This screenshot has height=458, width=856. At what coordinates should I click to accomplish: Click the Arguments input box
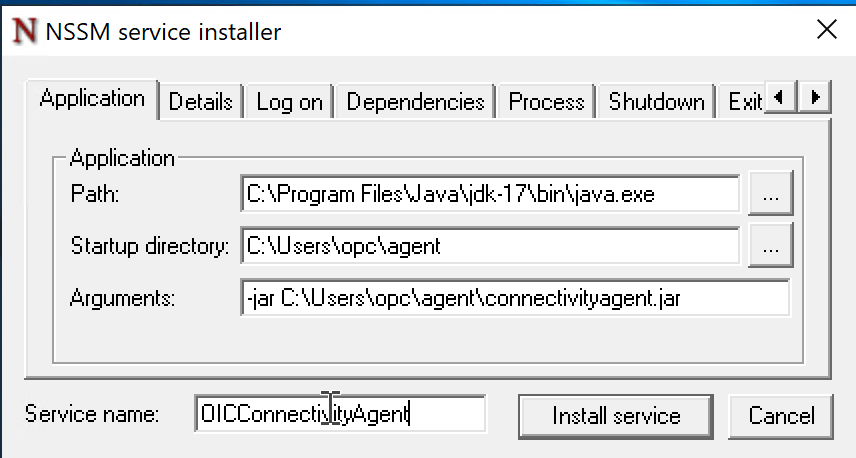pos(515,297)
